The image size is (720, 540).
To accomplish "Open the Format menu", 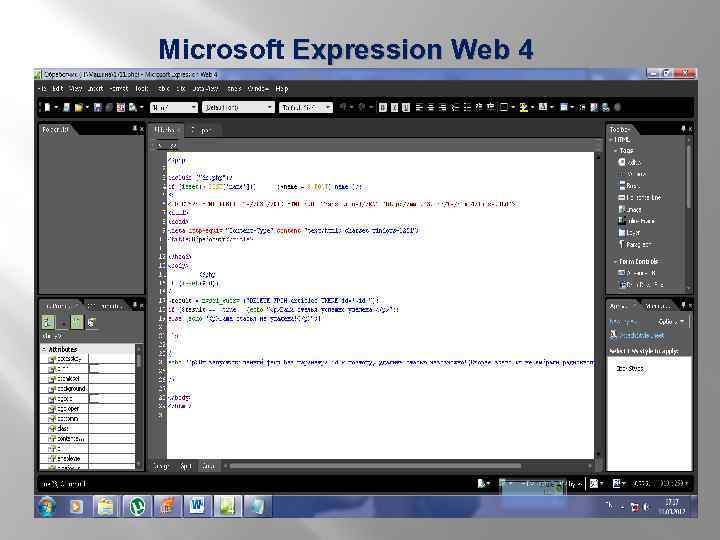I will pos(118,89).
